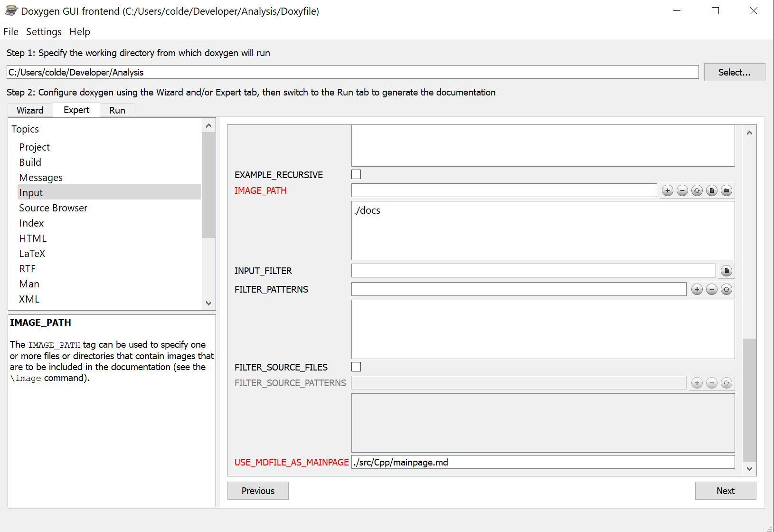The width and height of the screenshot is (774, 532).
Task: Go to the Previous topic page
Action: point(258,491)
